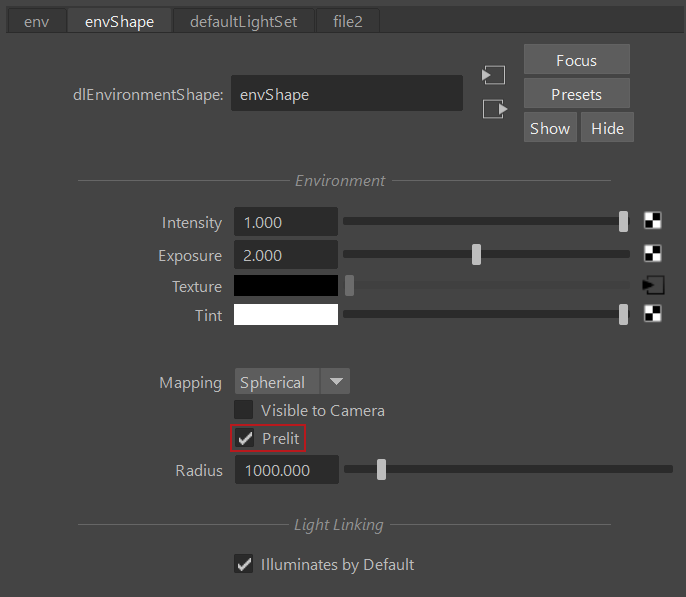Click the white Tint color swatch
Image resolution: width=686 pixels, height=597 pixels.
point(286,315)
